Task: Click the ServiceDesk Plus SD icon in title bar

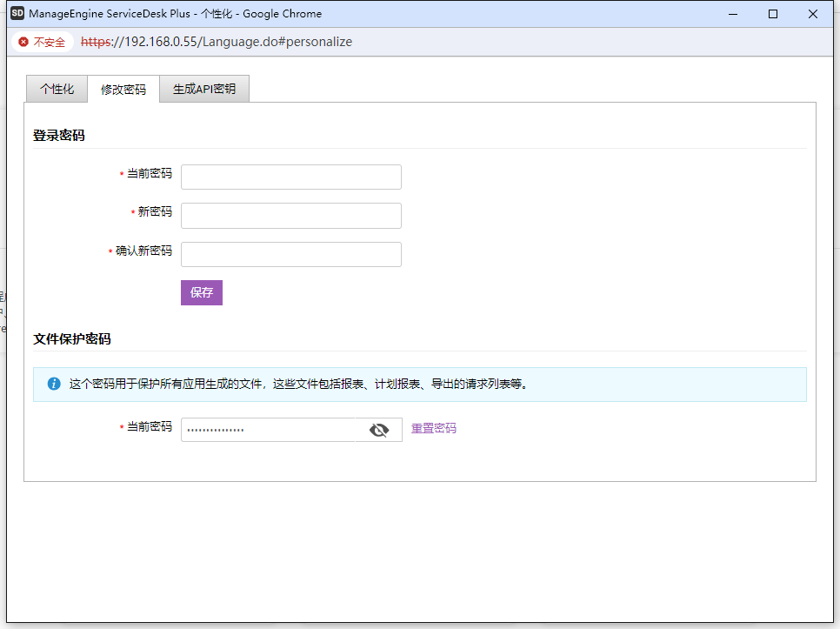Action: pyautogui.click(x=17, y=14)
